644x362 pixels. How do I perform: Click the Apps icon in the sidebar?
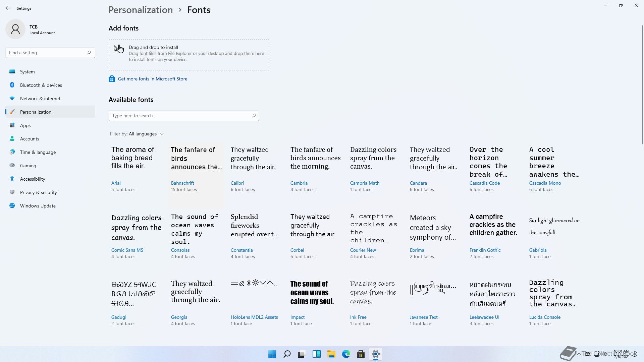click(12, 125)
